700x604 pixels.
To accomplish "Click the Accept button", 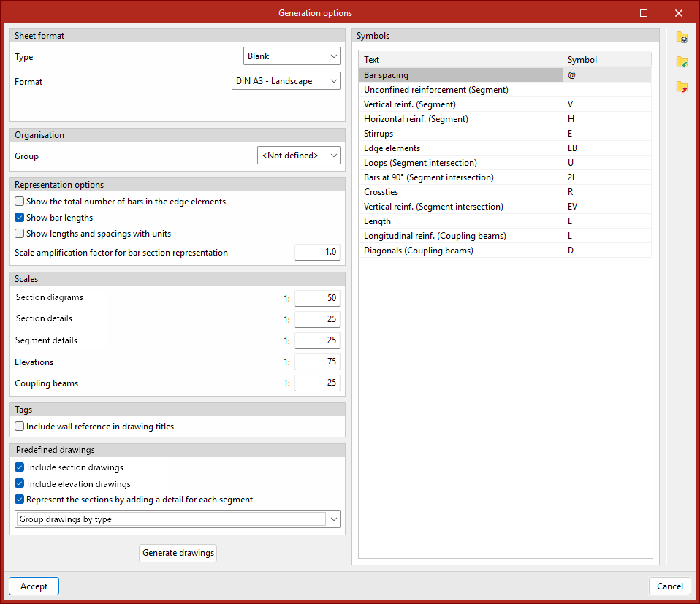I will pos(34,586).
